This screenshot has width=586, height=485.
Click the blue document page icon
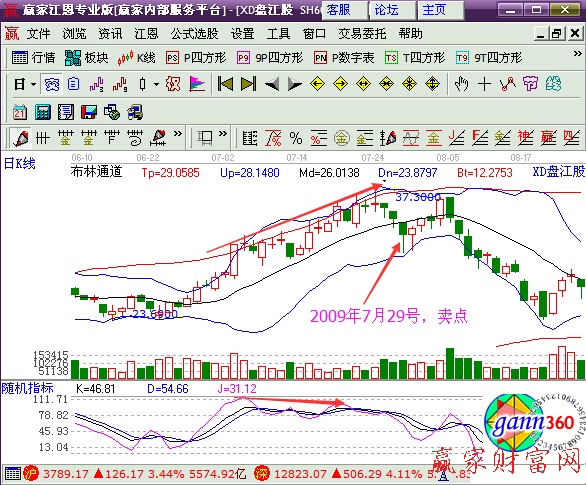point(74,84)
